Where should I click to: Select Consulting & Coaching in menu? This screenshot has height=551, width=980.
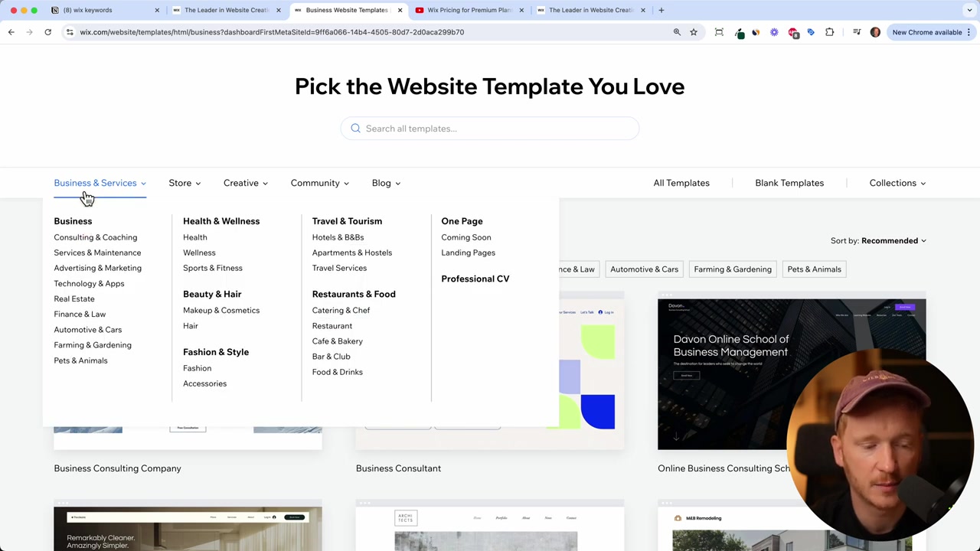pos(96,237)
